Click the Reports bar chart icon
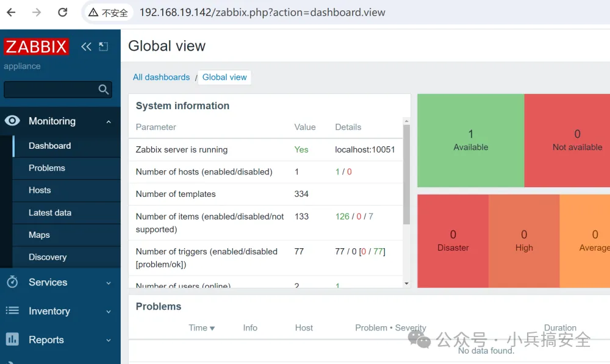 12,340
